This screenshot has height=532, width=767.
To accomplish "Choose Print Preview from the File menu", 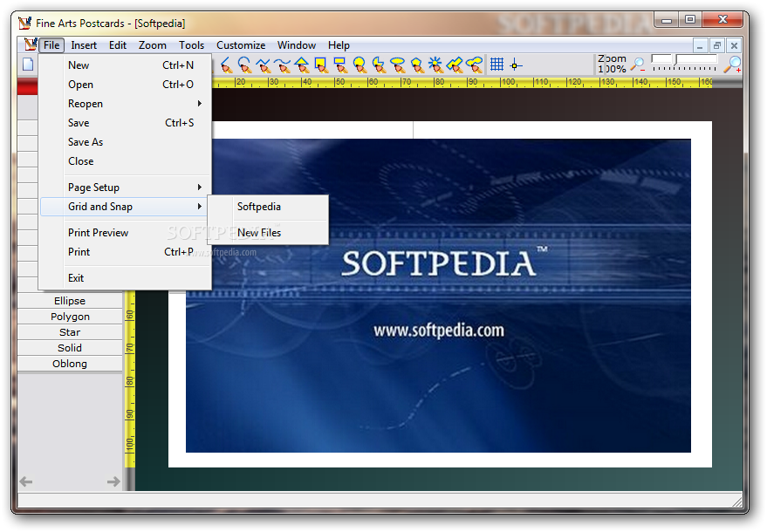I will coord(126,232).
